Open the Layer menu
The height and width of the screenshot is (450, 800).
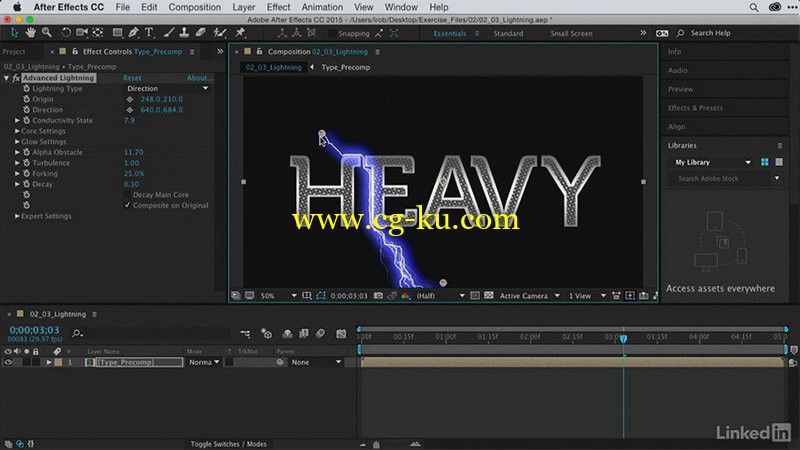(244, 7)
